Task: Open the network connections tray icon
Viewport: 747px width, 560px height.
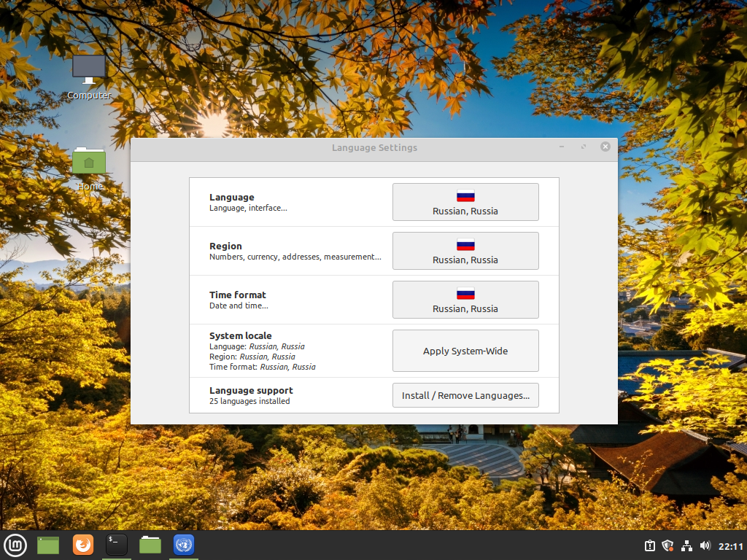Action: 686,545
